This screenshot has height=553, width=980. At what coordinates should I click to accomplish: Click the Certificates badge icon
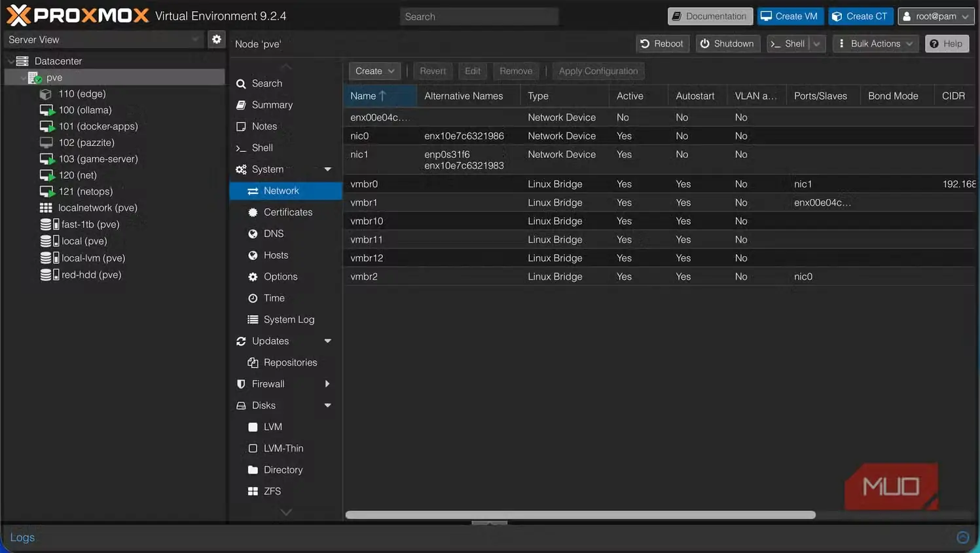pyautogui.click(x=253, y=212)
